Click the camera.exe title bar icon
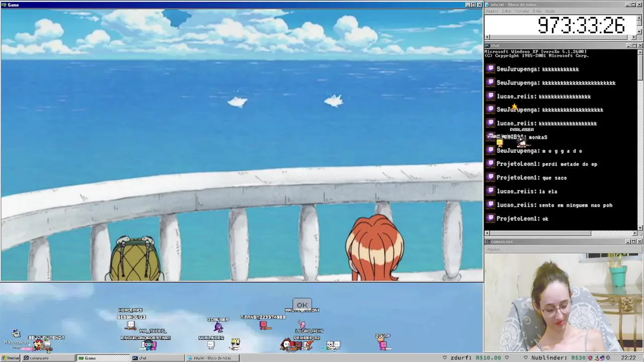Image resolution: width=644 pixels, height=362 pixels. 487,241
